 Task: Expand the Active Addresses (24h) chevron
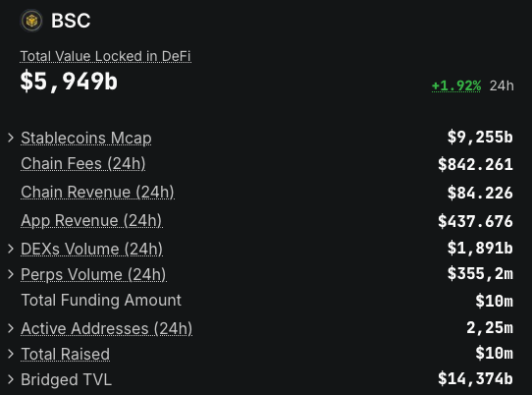coord(11,328)
